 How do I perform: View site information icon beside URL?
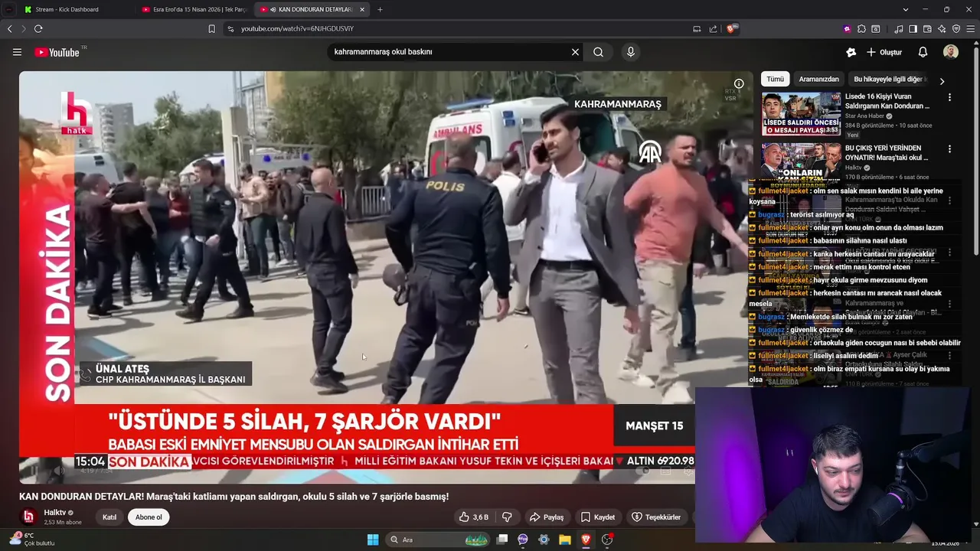(230, 28)
